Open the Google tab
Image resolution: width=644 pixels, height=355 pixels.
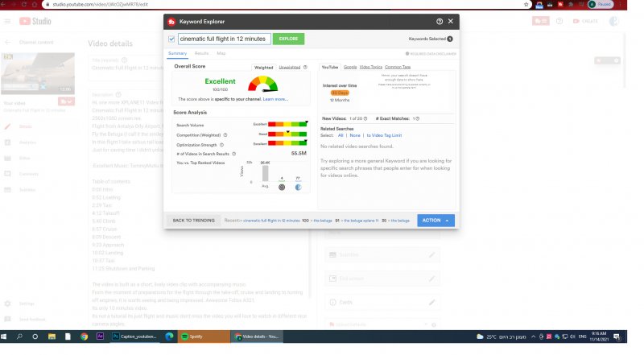(350, 67)
